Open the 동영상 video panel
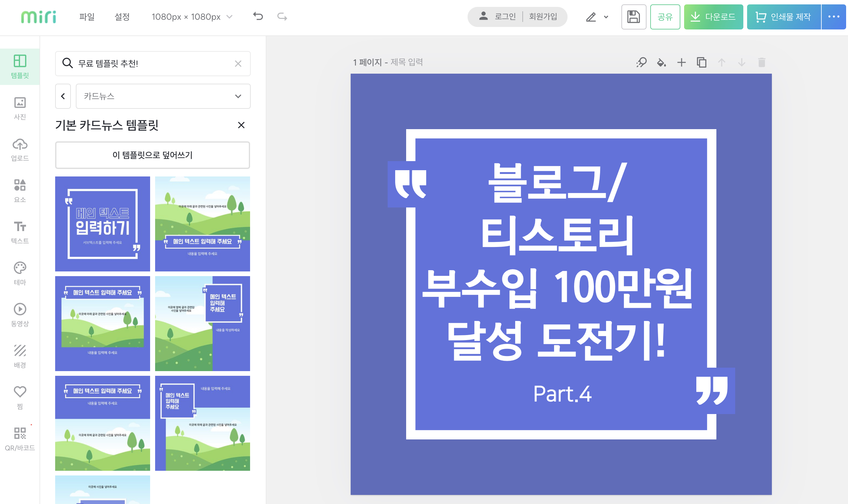This screenshot has height=504, width=848. coord(20,315)
